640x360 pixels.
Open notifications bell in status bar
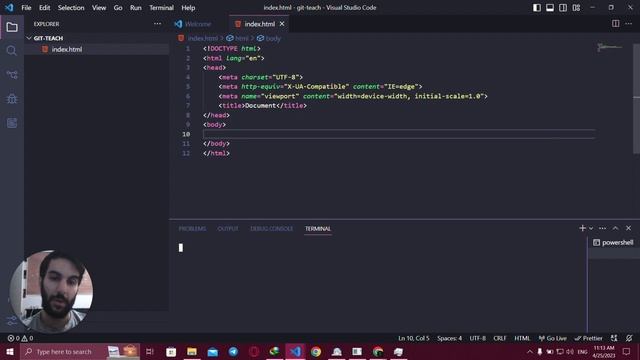tap(629, 338)
